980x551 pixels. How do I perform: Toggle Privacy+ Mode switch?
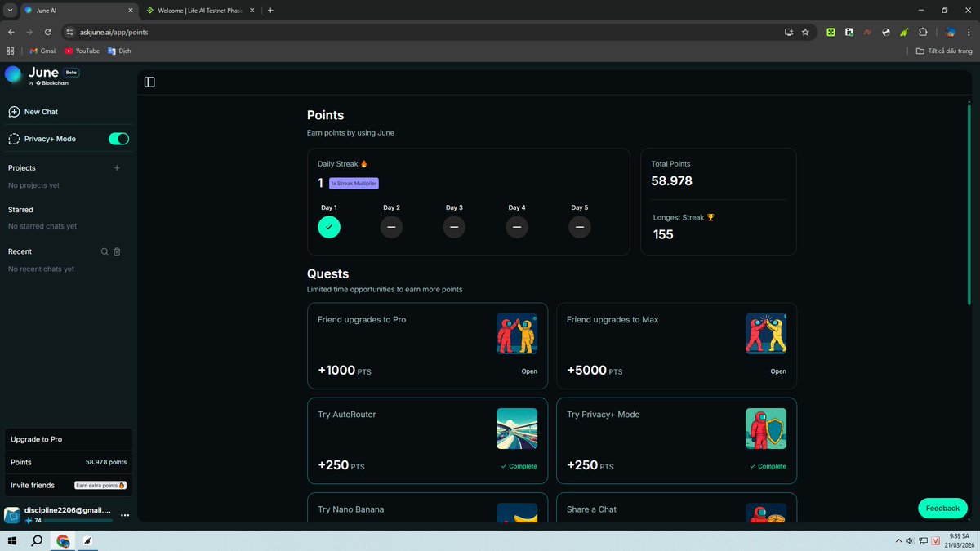[118, 139]
